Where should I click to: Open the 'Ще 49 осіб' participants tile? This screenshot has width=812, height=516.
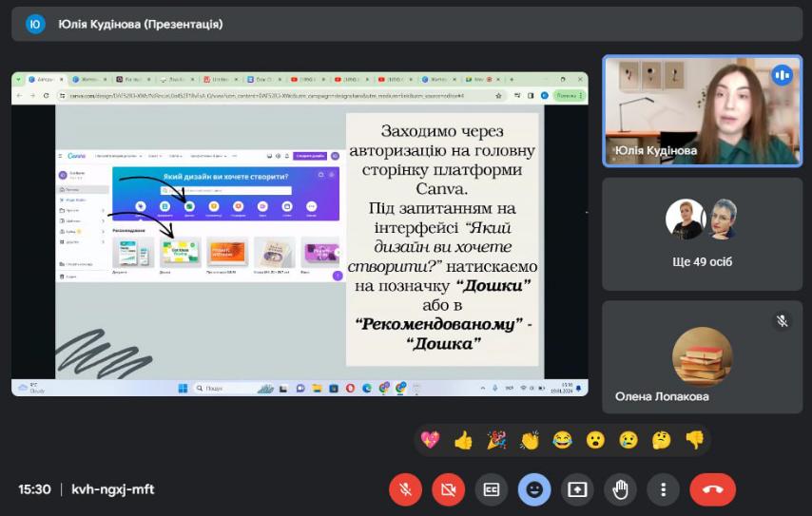point(702,233)
